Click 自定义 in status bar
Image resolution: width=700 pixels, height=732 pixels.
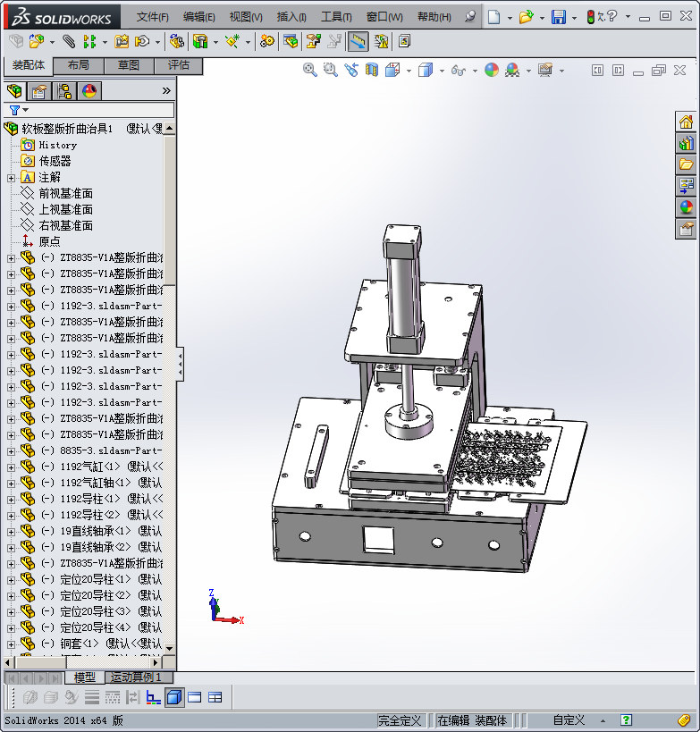click(569, 719)
